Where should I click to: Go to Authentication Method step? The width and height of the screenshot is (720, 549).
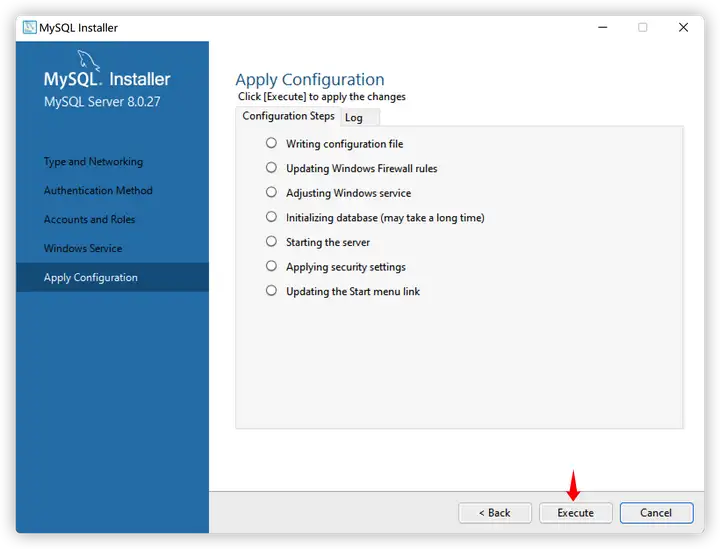tap(98, 190)
